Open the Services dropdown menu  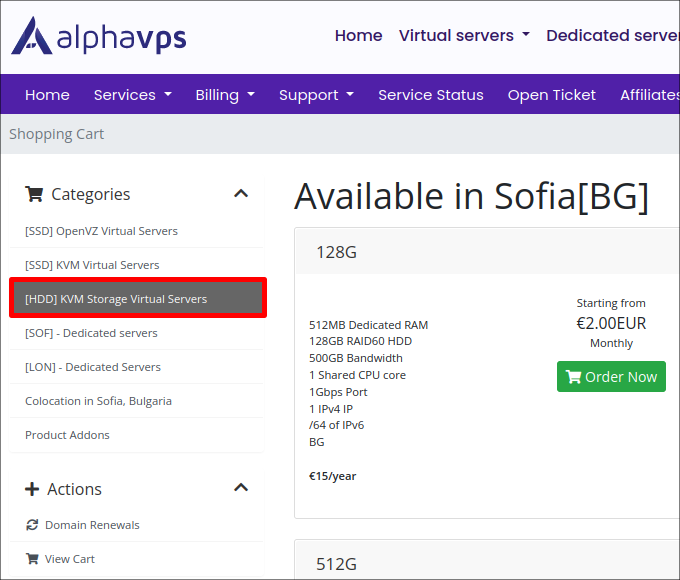133,95
